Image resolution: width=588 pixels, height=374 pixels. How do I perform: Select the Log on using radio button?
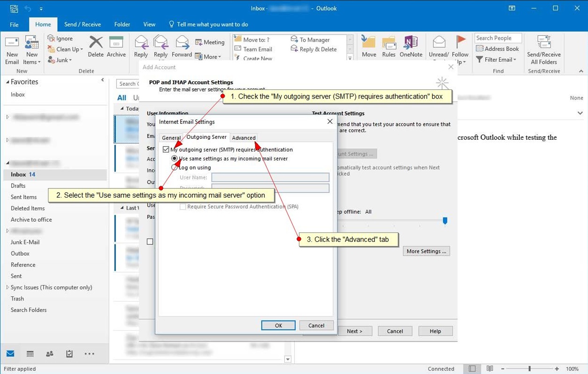[174, 167]
